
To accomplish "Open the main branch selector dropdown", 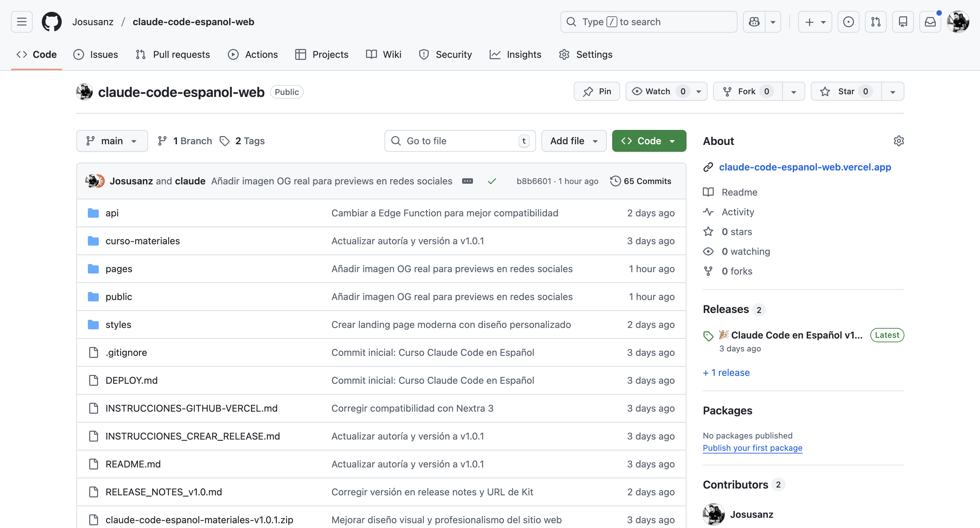I will [112, 141].
